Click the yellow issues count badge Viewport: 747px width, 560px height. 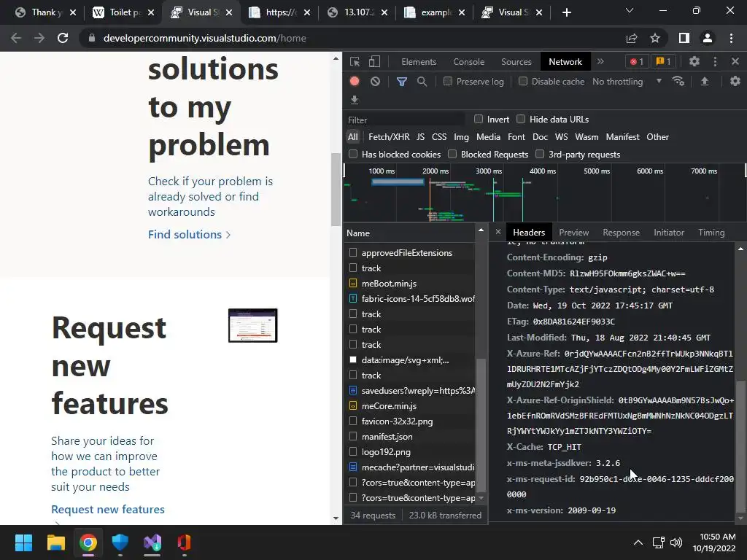click(x=663, y=61)
